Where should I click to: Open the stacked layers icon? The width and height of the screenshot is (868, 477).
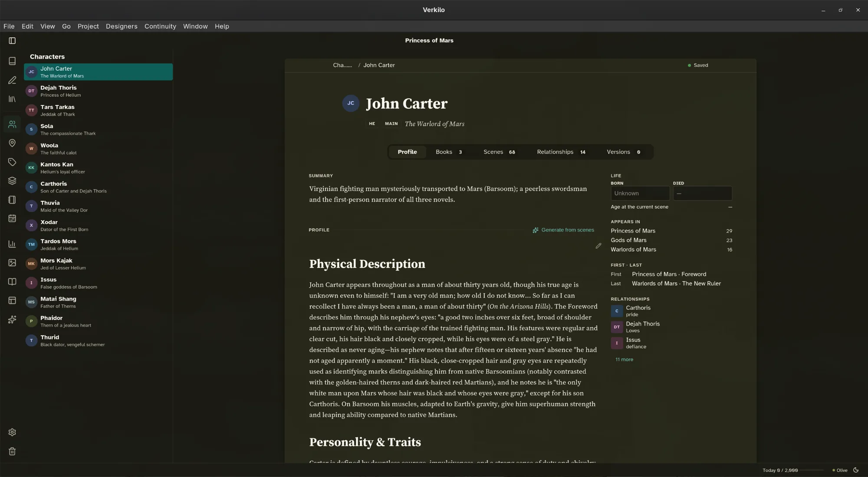coord(12,181)
